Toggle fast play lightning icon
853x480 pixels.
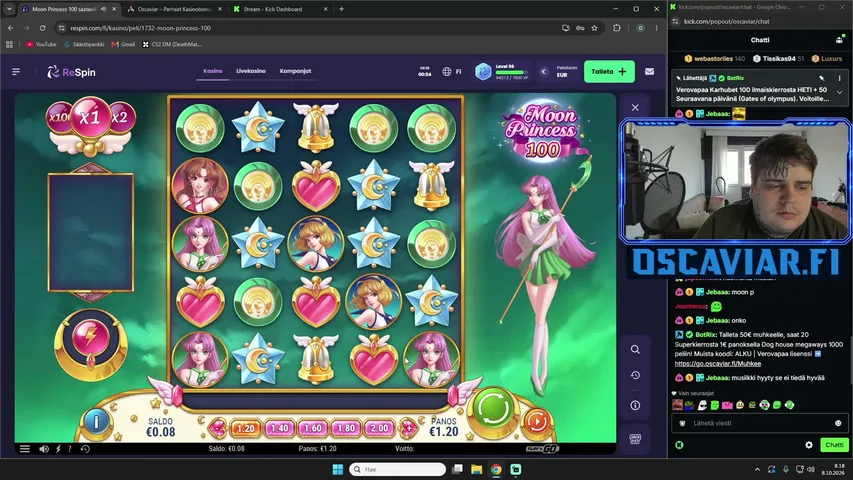58,449
